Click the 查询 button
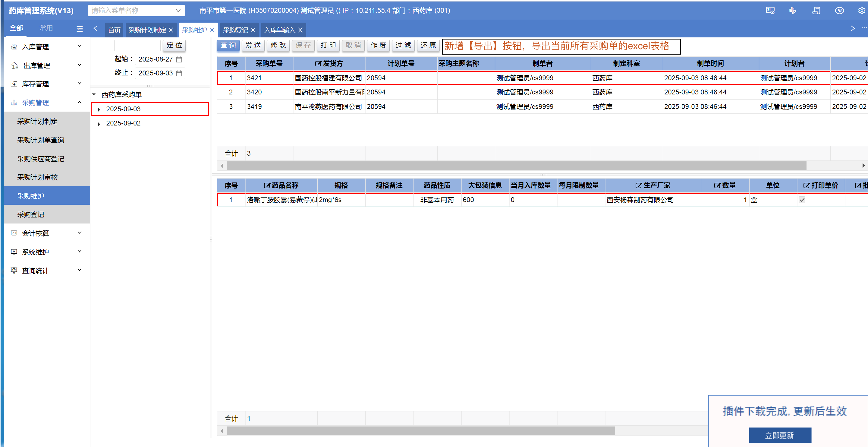This screenshot has width=868, height=447. click(228, 46)
